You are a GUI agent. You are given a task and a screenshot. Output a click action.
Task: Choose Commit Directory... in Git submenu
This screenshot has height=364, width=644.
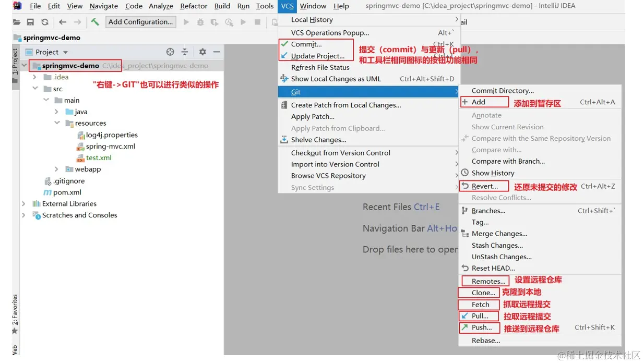540,91
